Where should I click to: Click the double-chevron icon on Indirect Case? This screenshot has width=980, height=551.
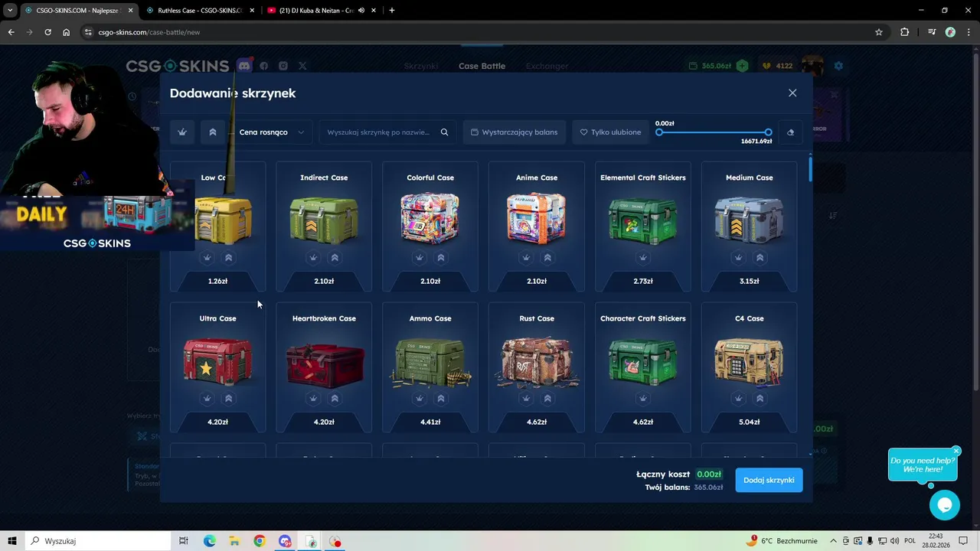[x=335, y=258]
